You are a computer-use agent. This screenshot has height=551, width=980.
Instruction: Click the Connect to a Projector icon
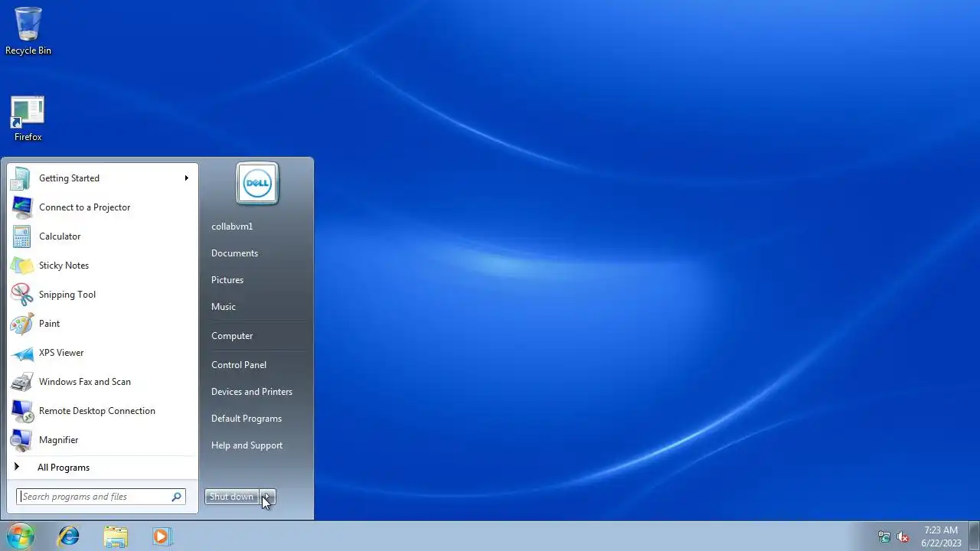(x=21, y=207)
